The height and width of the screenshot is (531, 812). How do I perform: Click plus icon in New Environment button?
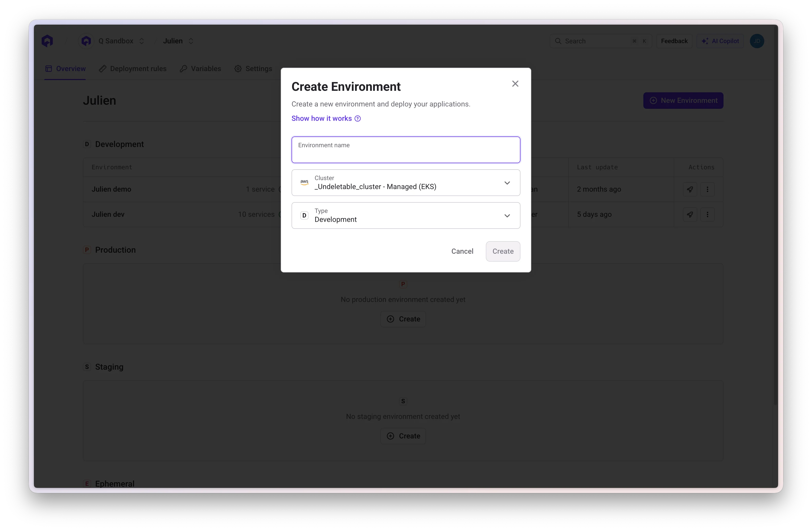pyautogui.click(x=653, y=101)
